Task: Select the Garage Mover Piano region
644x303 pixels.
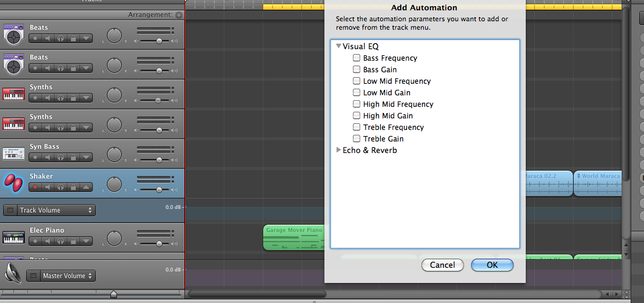Action: click(293, 237)
